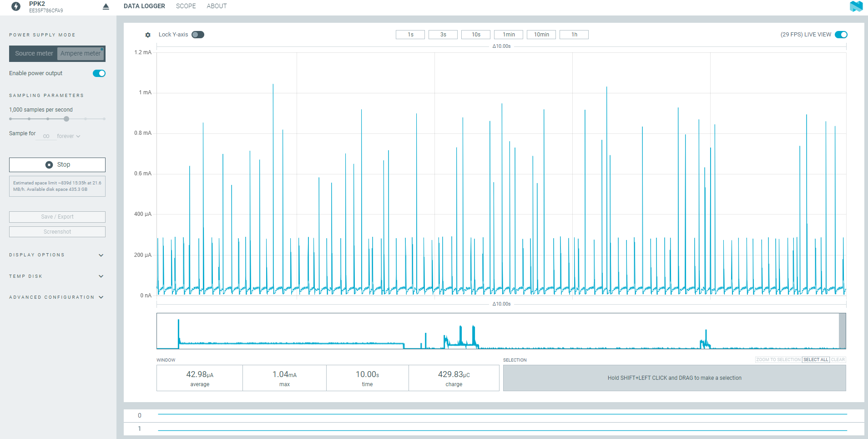Viewport: 868px width, 439px height.
Task: Click the Screenshot button
Action: pyautogui.click(x=57, y=232)
